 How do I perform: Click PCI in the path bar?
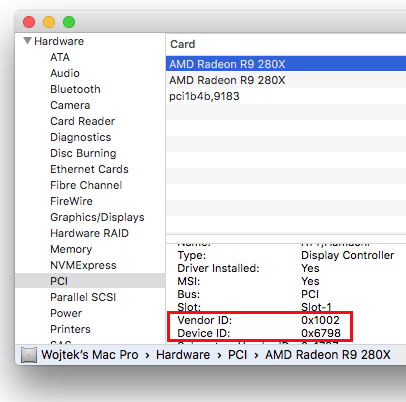pyautogui.click(x=237, y=355)
